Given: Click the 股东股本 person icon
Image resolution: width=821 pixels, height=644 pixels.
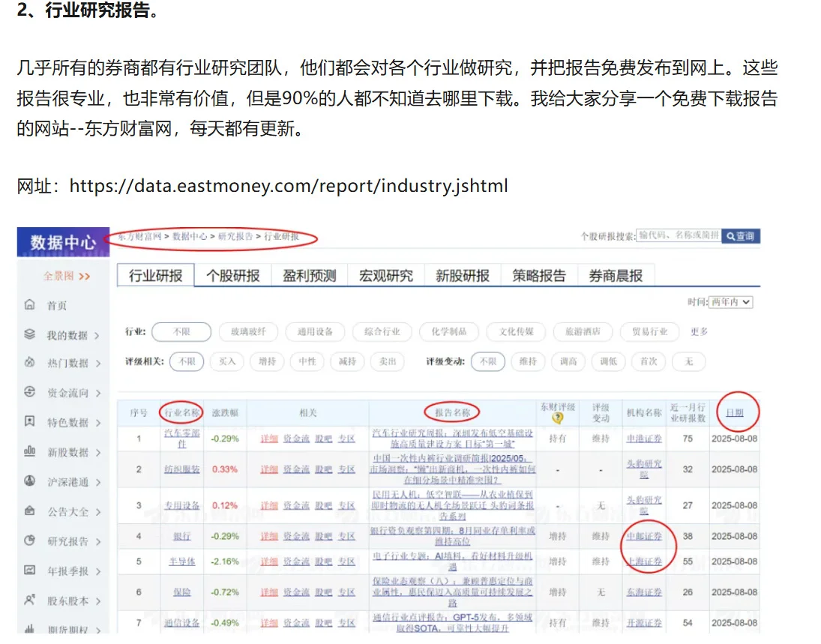Looking at the screenshot, I should [x=30, y=600].
